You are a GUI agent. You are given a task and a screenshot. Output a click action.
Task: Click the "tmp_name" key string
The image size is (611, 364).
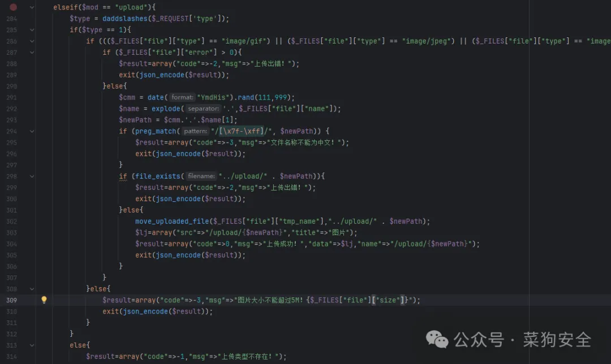[x=299, y=221]
